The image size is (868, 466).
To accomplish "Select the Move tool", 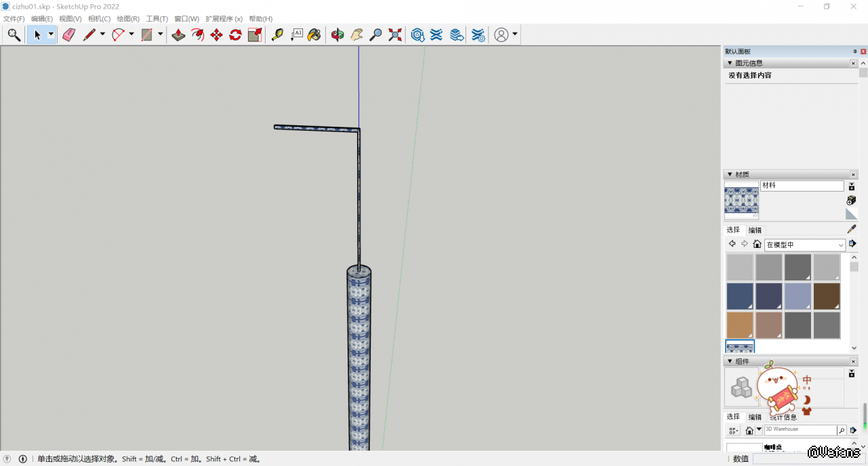I will [216, 35].
